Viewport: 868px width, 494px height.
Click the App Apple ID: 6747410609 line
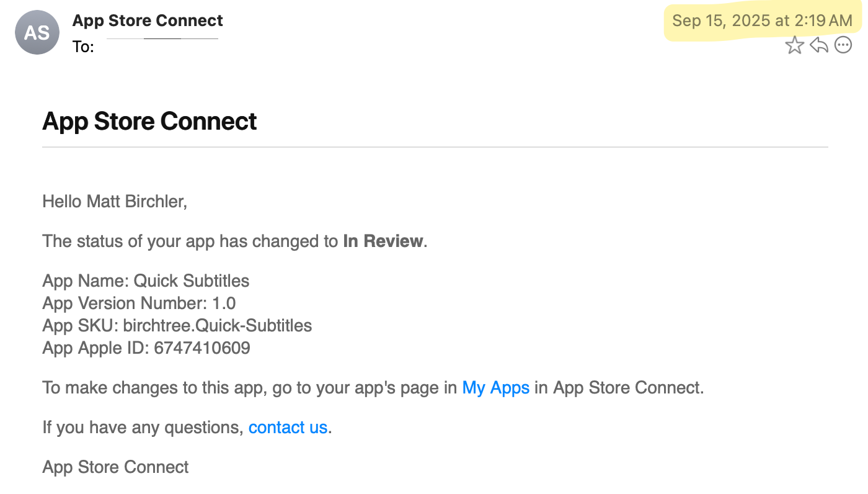(x=146, y=348)
